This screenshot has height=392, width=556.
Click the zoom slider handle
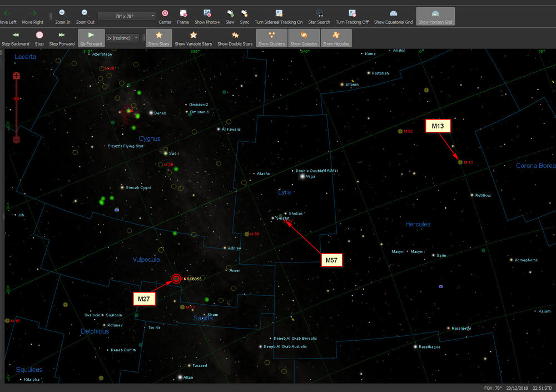[16, 98]
